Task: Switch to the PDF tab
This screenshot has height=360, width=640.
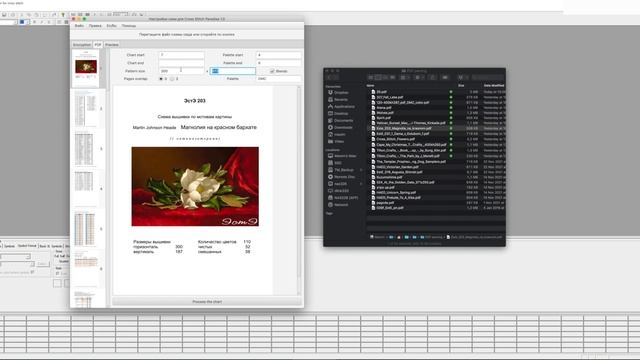Action: [98, 44]
